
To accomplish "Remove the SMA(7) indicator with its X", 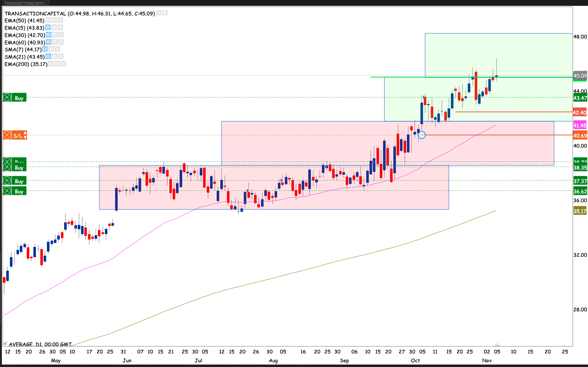I will [57, 49].
